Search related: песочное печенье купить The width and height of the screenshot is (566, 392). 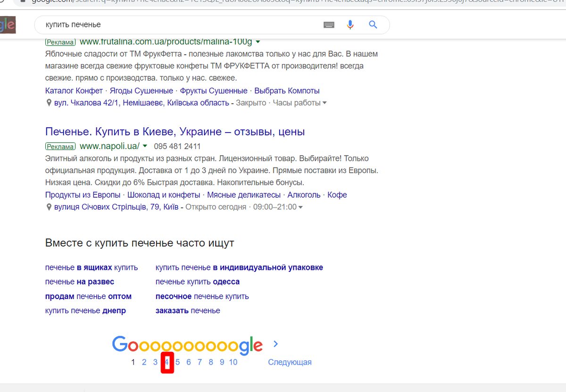coord(202,296)
